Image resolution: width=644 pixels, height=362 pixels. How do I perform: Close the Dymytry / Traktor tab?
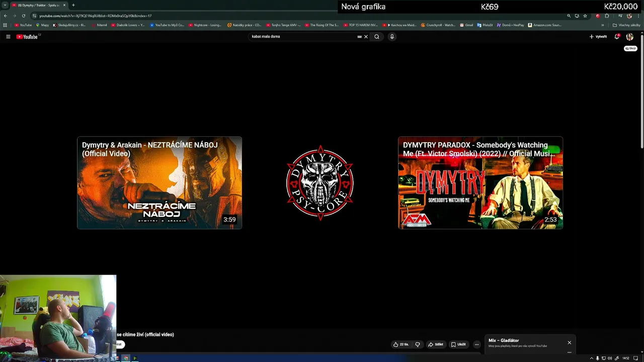pos(64,5)
